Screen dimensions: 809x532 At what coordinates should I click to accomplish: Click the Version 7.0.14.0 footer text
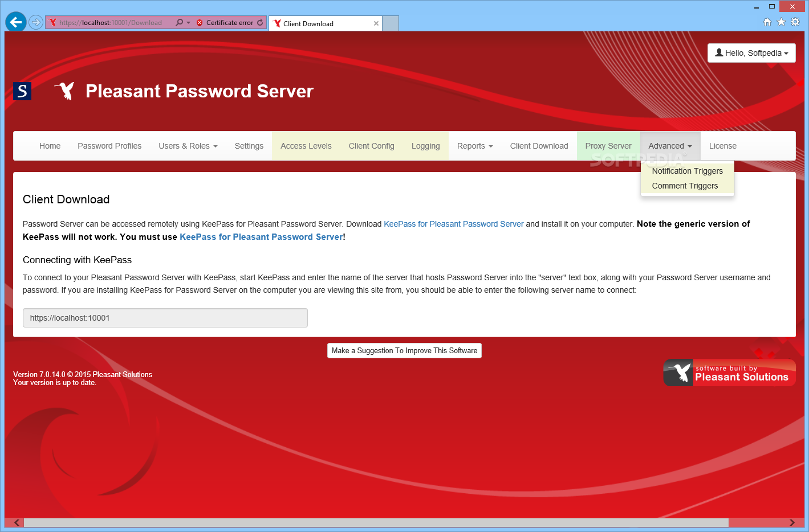tap(83, 374)
